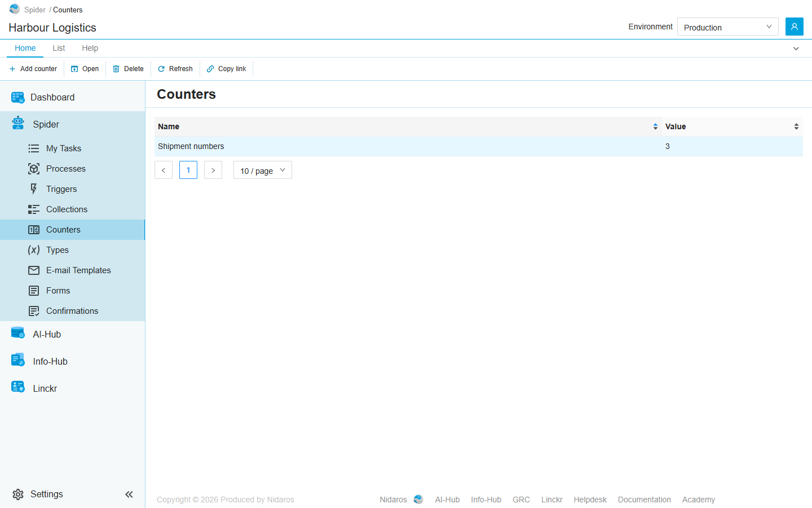Open Collections in the sidebar
This screenshot has height=508, width=812.
72,209
